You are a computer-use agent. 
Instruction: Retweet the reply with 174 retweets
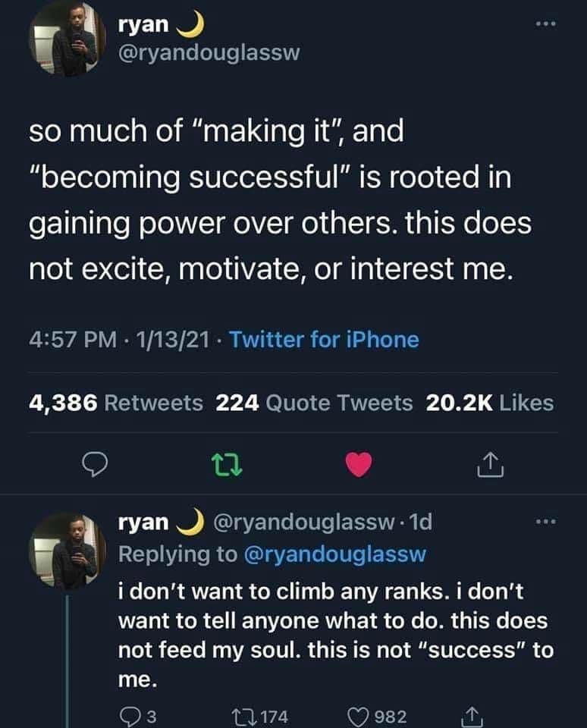(259, 716)
